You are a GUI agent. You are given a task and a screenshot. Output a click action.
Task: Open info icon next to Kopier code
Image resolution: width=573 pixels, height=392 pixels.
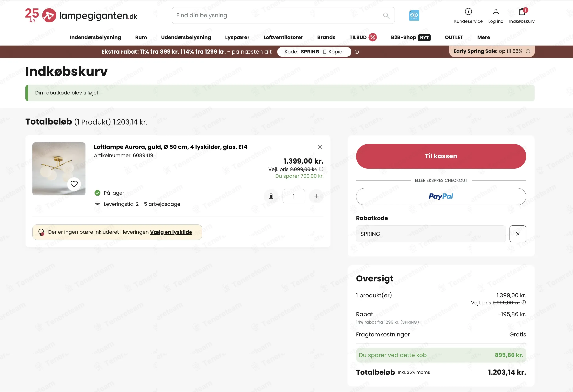tap(356, 52)
